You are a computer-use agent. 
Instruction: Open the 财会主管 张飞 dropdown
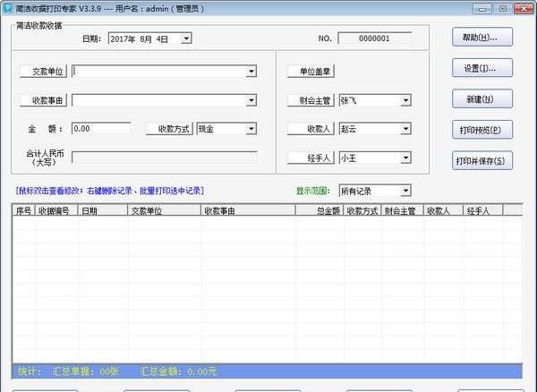point(405,100)
